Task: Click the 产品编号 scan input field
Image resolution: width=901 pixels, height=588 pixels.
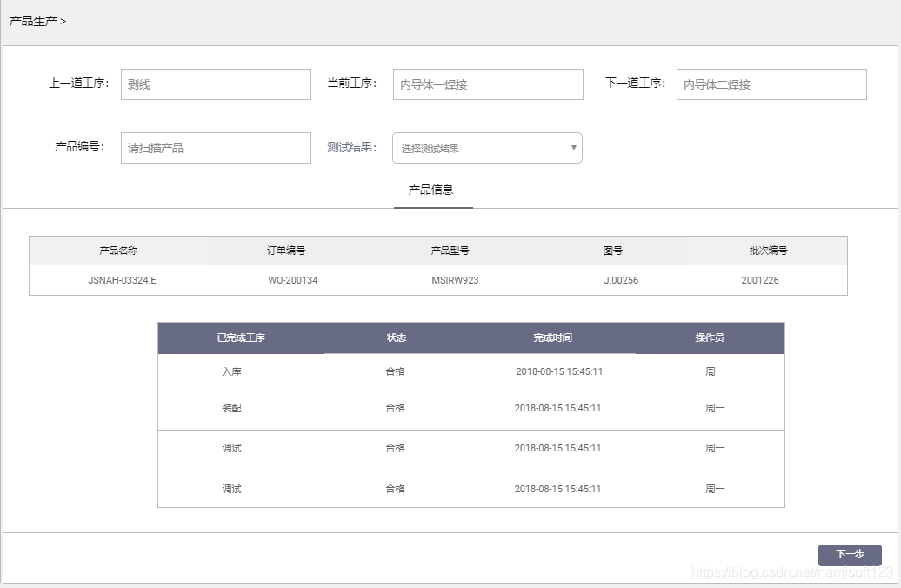Action: coord(216,148)
